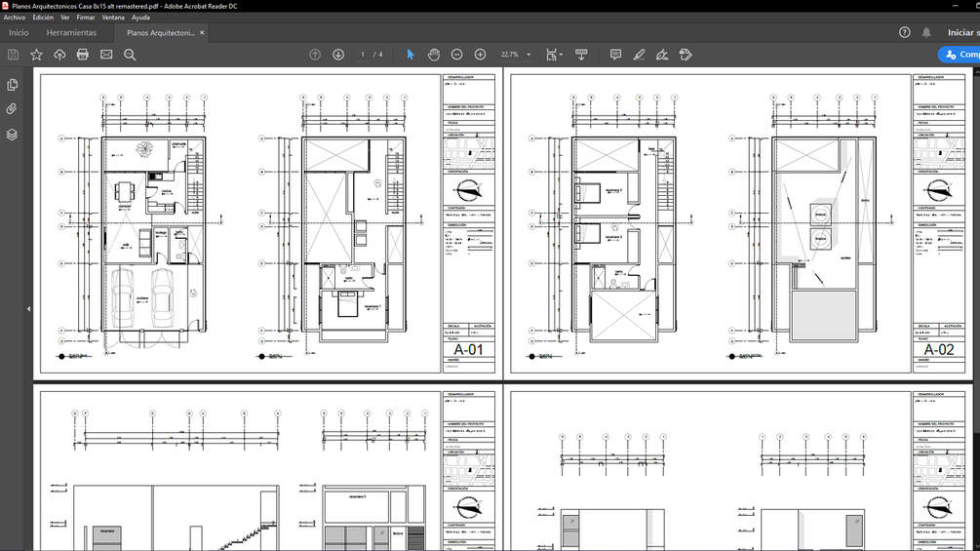
Task: Enable scrolling mode in the toolbar
Action: tap(581, 55)
